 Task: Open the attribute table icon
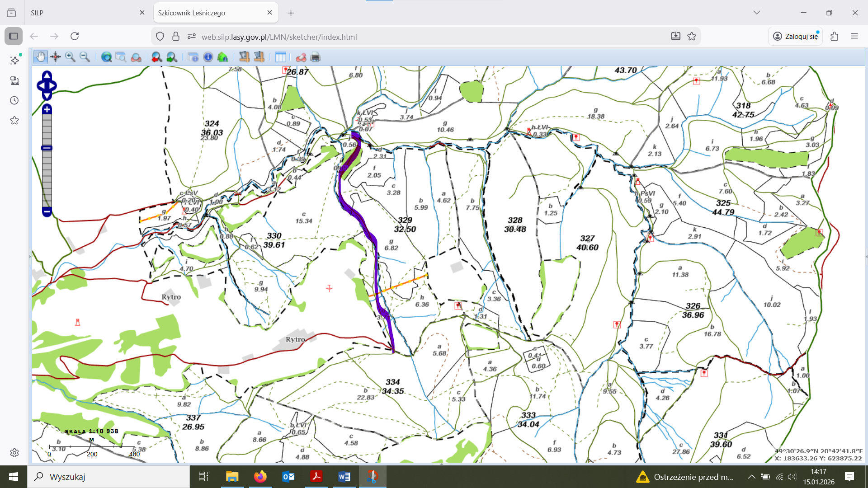tap(281, 57)
